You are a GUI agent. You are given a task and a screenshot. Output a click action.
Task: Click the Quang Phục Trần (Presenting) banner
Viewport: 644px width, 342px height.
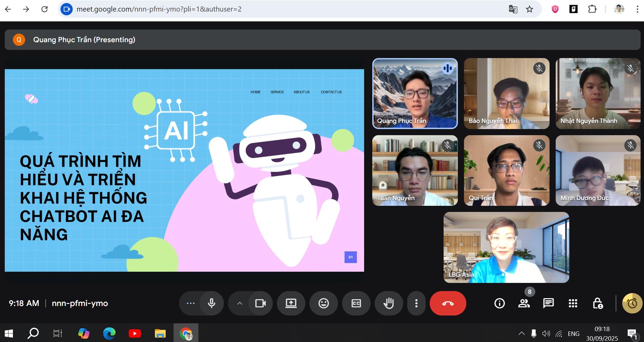84,40
